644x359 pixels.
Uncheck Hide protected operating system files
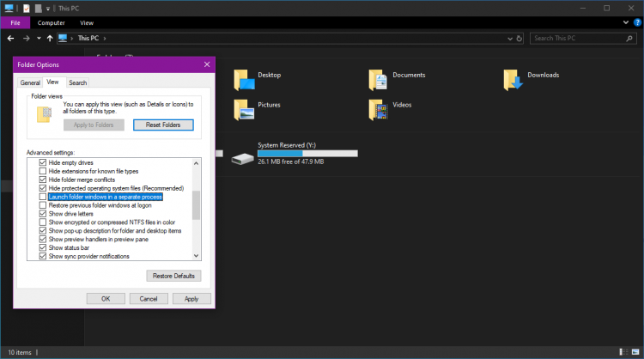click(43, 188)
